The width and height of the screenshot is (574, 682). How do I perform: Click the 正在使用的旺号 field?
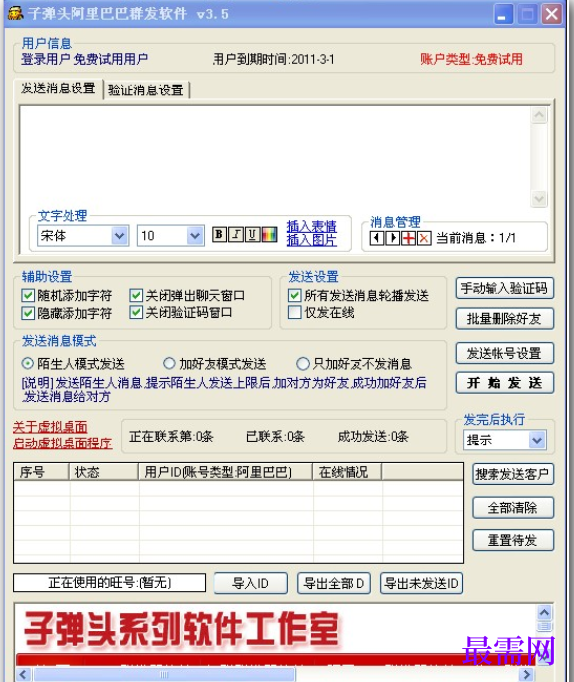(x=110, y=583)
